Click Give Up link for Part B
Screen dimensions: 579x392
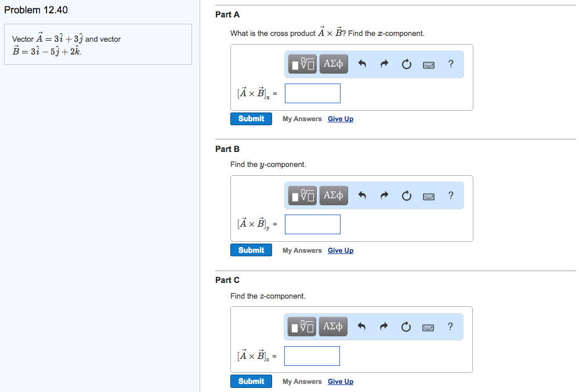click(341, 251)
